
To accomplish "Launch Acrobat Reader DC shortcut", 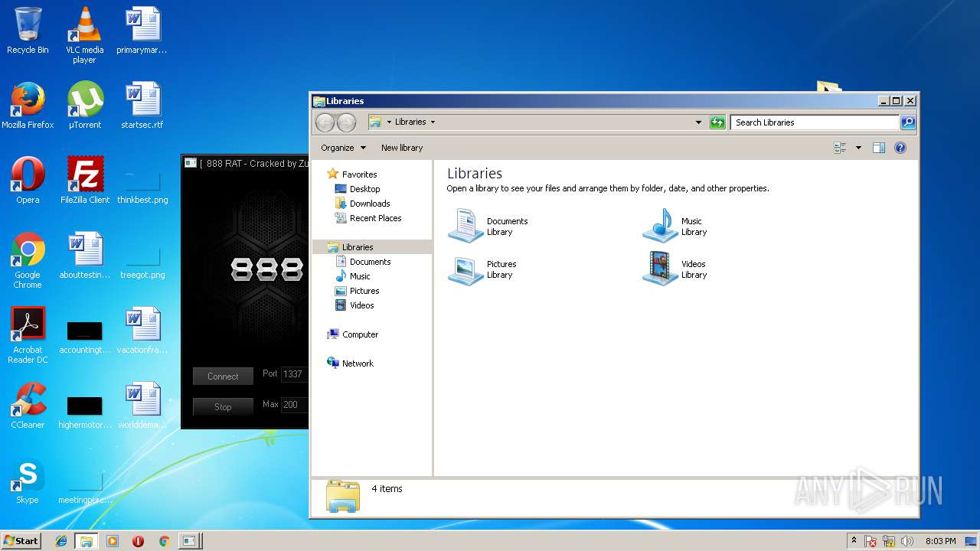I will tap(28, 335).
